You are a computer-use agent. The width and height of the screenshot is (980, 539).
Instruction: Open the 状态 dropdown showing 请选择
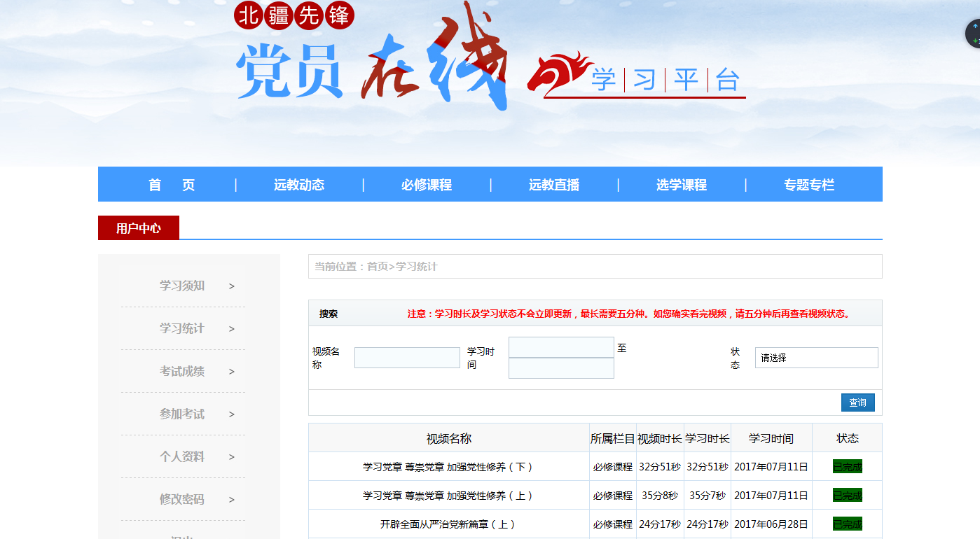tap(816, 358)
